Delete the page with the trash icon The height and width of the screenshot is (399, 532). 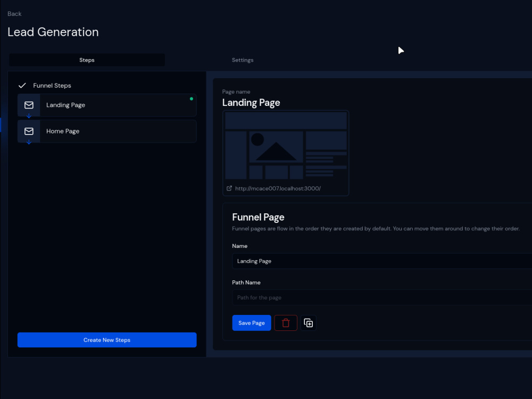click(286, 323)
